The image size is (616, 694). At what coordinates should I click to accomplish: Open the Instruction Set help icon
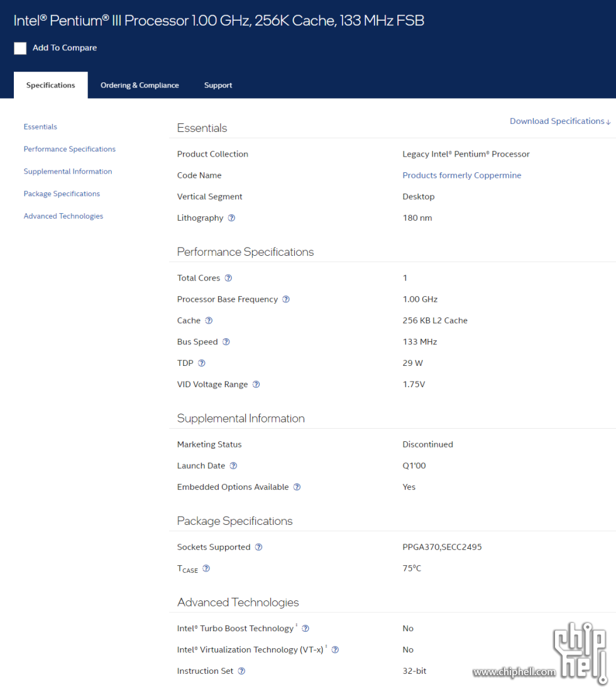tap(241, 671)
